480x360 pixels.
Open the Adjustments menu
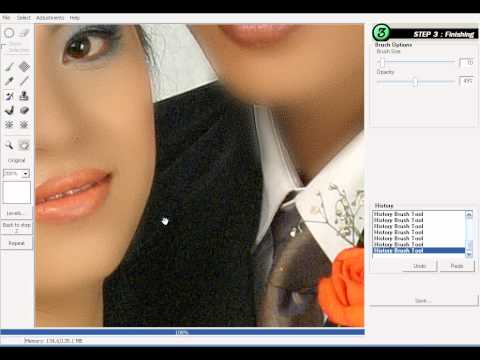pos(50,18)
